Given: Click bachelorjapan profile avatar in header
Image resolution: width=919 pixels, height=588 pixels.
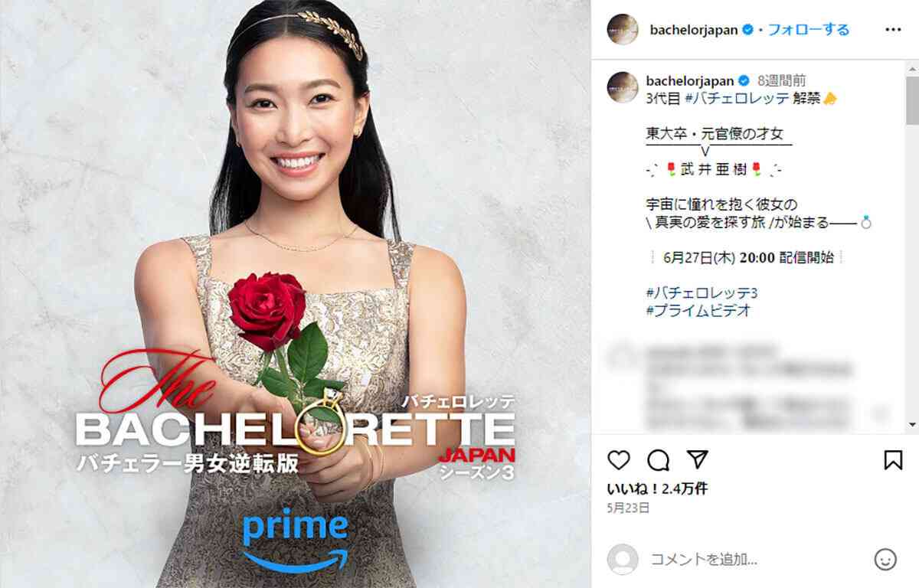Looking at the screenshot, I should 623,30.
